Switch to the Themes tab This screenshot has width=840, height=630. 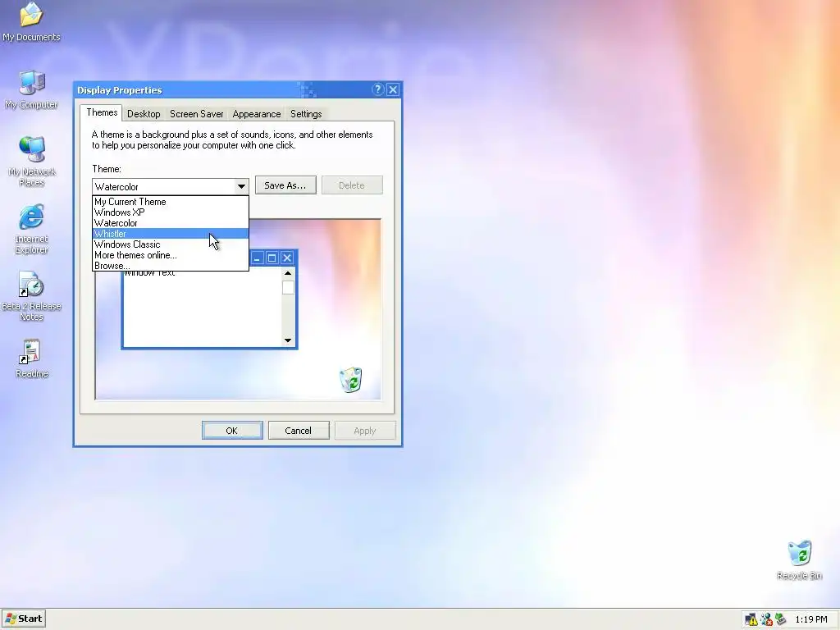pyautogui.click(x=102, y=112)
